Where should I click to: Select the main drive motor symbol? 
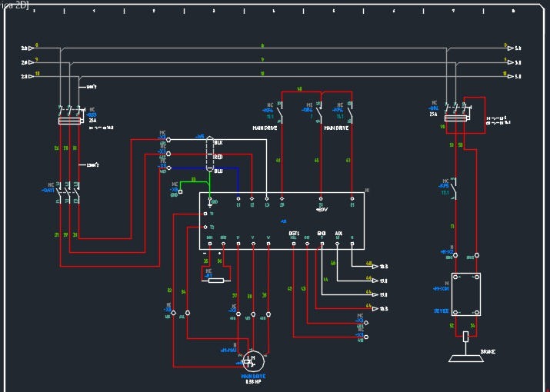(253, 361)
